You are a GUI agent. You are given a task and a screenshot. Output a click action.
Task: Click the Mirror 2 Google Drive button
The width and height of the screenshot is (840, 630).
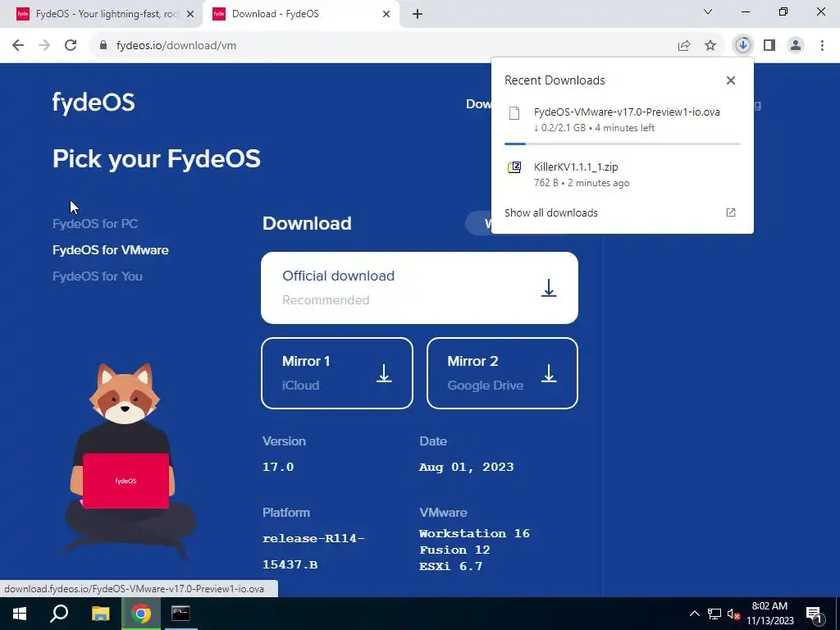(x=502, y=373)
